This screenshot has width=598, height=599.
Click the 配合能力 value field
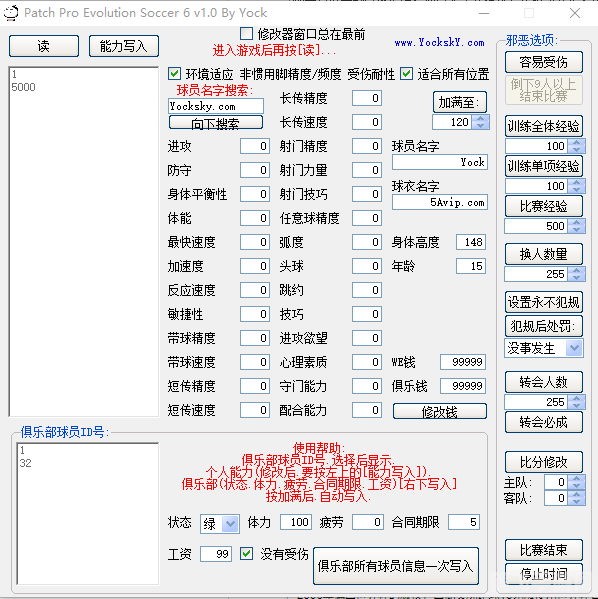(x=367, y=410)
